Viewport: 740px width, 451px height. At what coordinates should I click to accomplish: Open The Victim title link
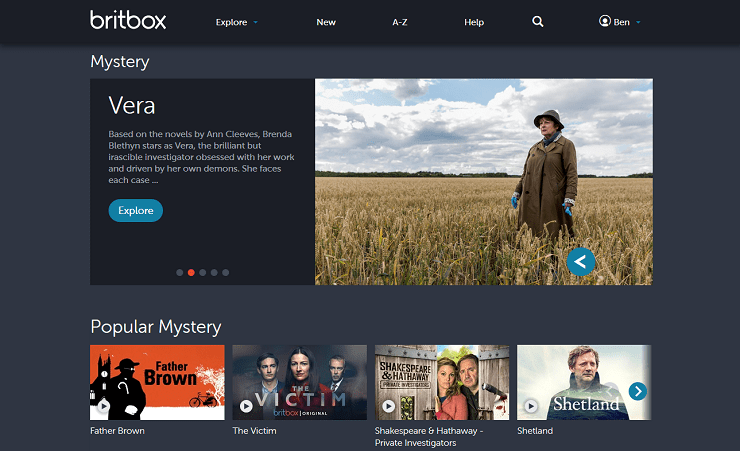[254, 431]
